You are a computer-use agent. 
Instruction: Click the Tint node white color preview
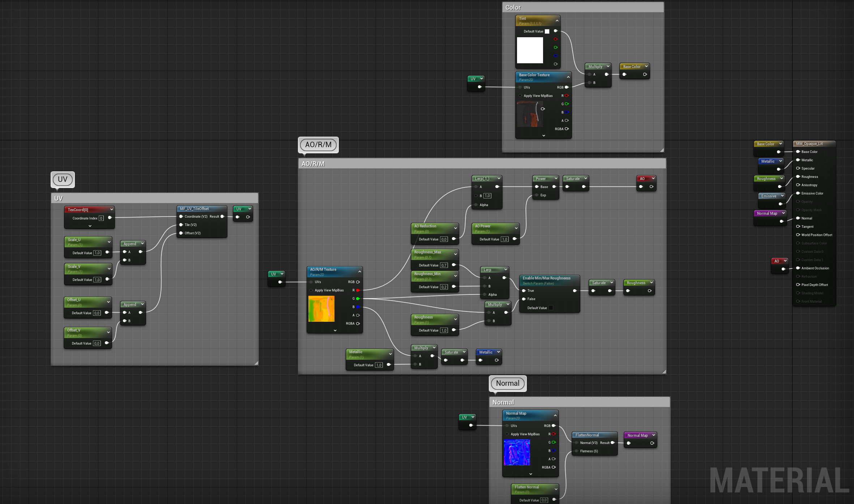click(530, 50)
